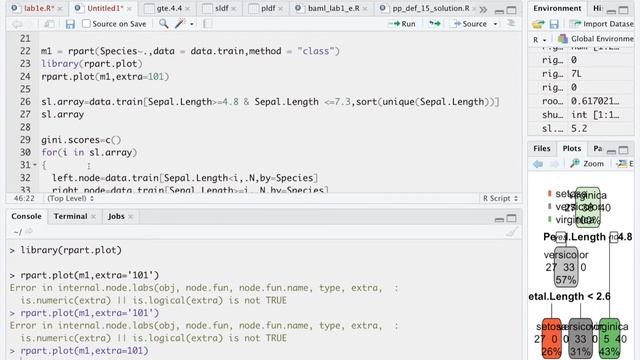Select the Plots tab

[571, 149]
